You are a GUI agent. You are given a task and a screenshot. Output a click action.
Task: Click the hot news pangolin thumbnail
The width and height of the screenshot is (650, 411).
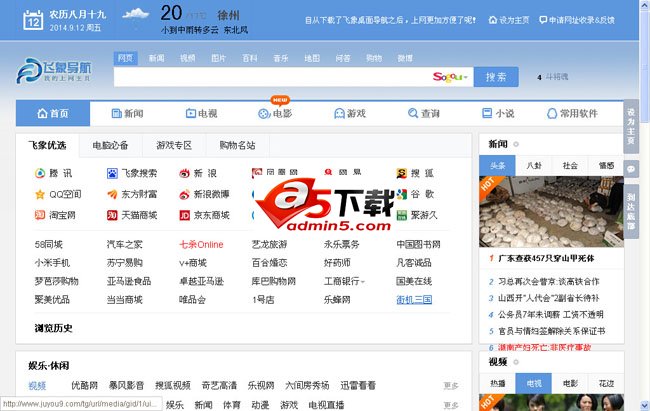click(551, 212)
